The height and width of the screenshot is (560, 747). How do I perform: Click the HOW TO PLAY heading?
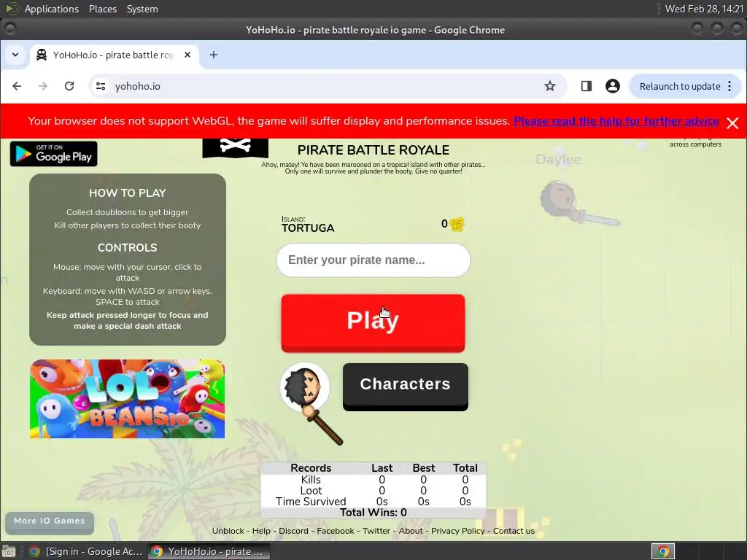[127, 192]
